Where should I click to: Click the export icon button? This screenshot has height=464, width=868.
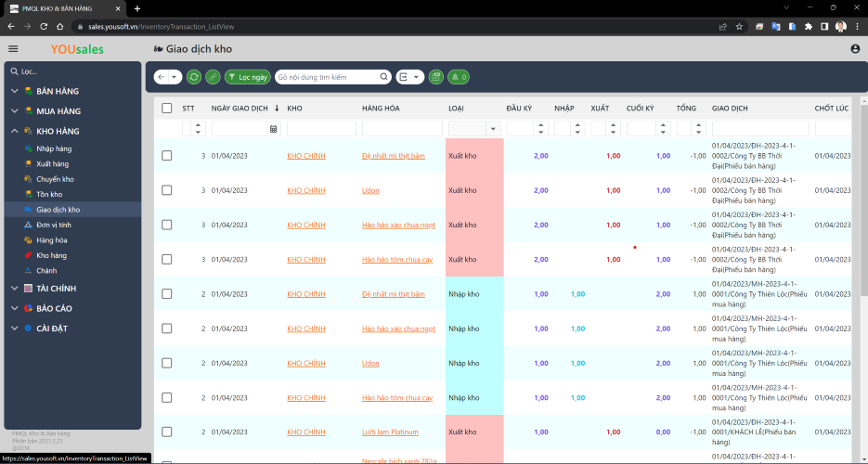[404, 77]
